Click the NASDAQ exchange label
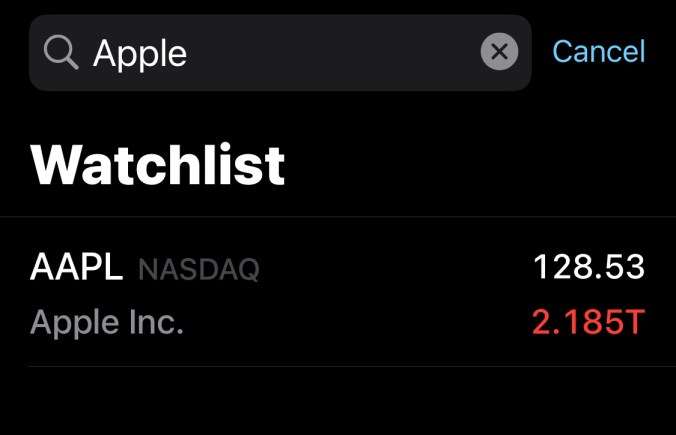676x435 pixels. 199,269
